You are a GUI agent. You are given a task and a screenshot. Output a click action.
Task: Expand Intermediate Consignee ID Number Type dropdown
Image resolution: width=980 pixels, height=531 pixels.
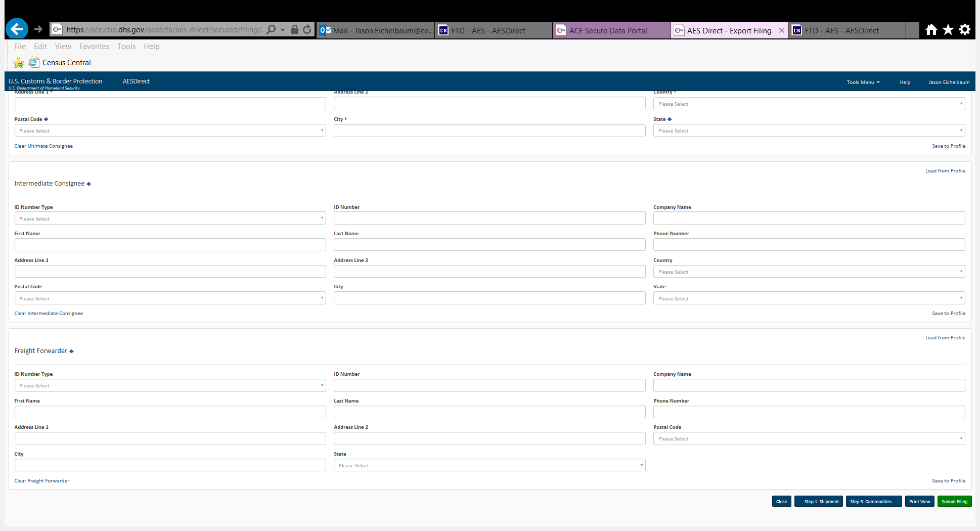tap(170, 218)
